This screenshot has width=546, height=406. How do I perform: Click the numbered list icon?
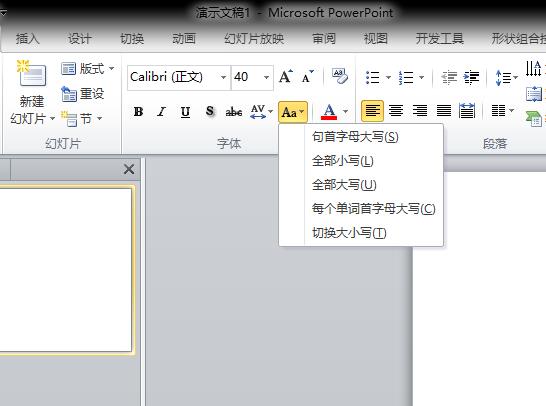point(406,77)
